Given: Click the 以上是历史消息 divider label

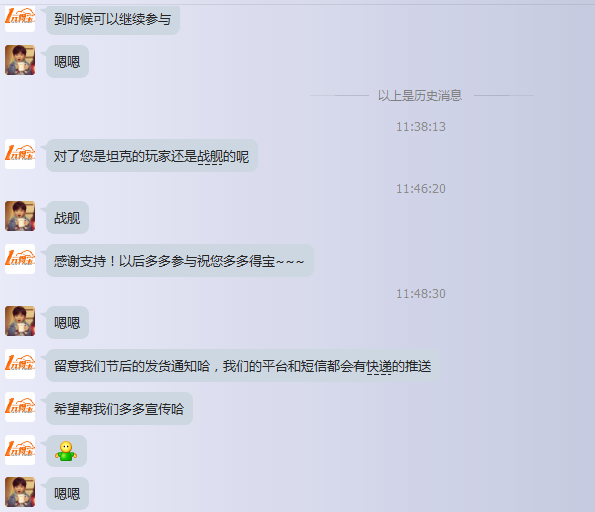Looking at the screenshot, I should tap(420, 95).
